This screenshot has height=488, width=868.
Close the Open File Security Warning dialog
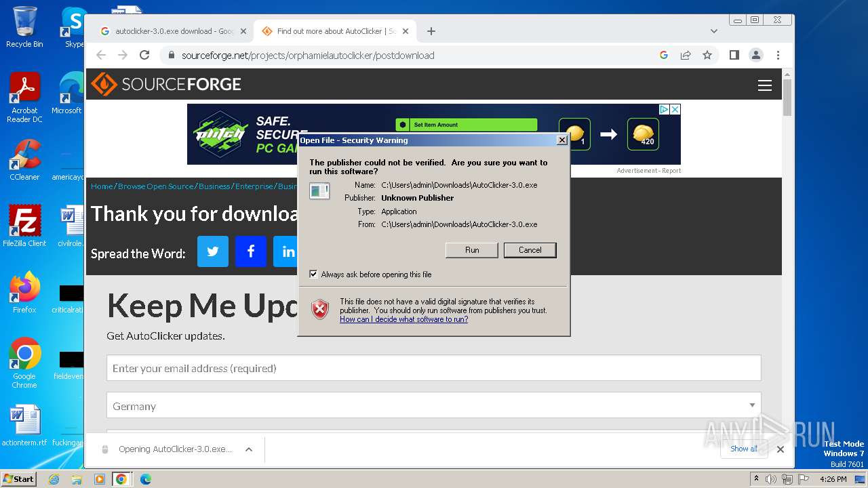coord(561,140)
